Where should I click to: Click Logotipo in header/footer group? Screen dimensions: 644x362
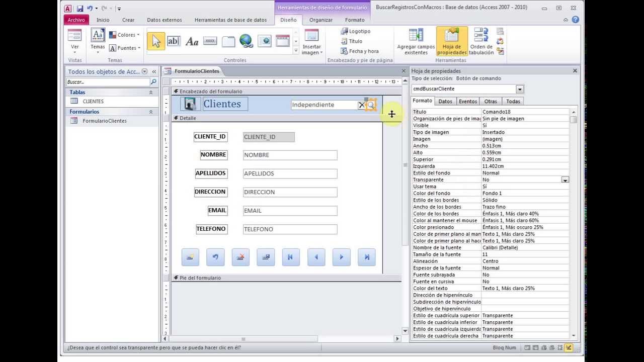tap(356, 31)
